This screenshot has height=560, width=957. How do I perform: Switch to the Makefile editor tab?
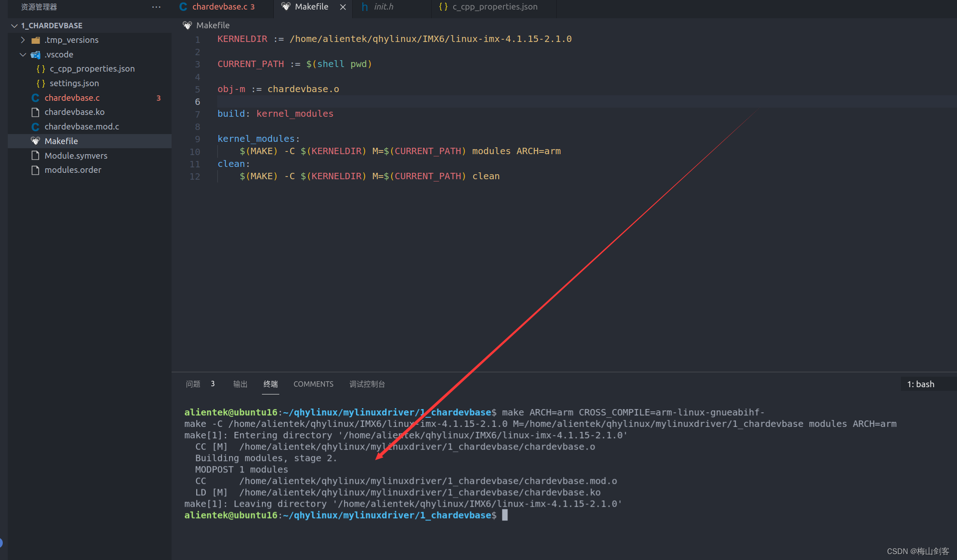tap(311, 7)
